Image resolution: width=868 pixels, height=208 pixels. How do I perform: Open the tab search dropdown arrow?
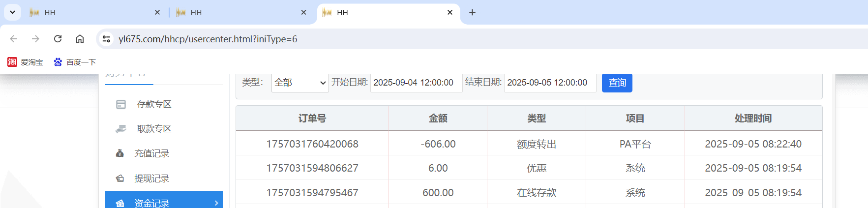[x=12, y=12]
